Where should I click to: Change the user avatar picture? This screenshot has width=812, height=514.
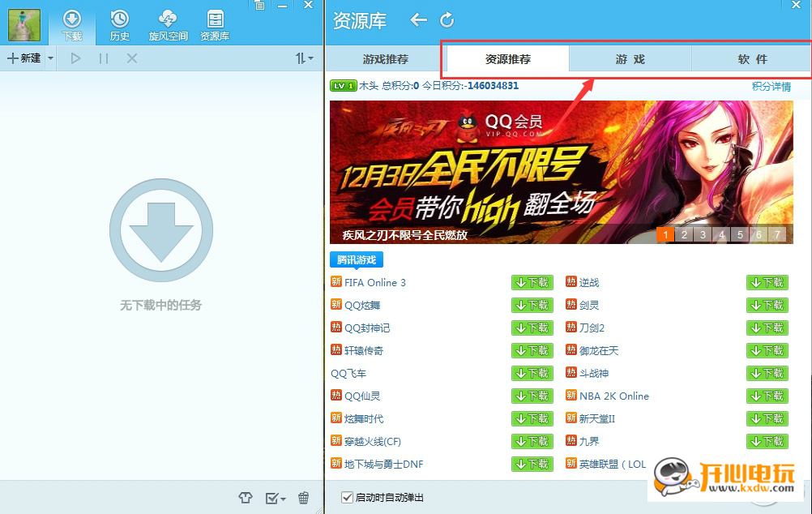coord(24,24)
